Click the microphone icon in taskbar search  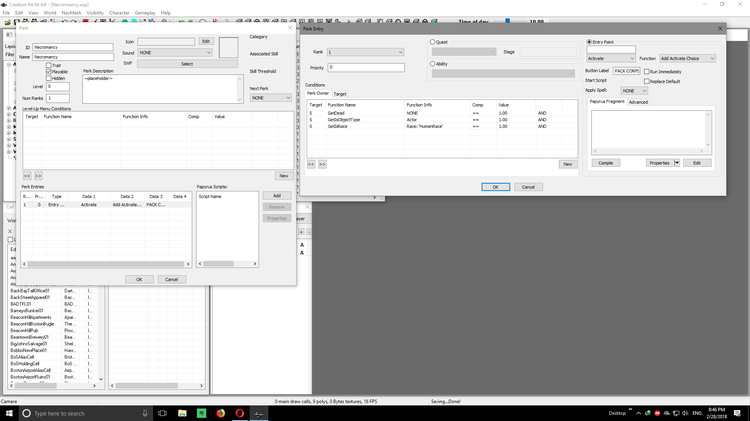coord(145,413)
